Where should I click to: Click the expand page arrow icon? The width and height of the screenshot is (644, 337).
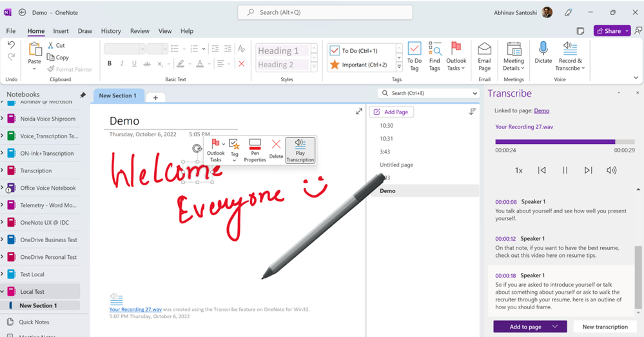click(x=359, y=112)
